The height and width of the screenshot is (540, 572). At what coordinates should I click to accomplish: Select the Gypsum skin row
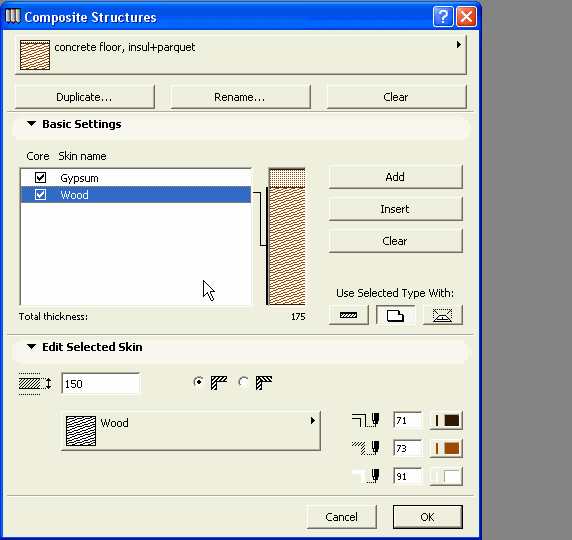point(136,178)
